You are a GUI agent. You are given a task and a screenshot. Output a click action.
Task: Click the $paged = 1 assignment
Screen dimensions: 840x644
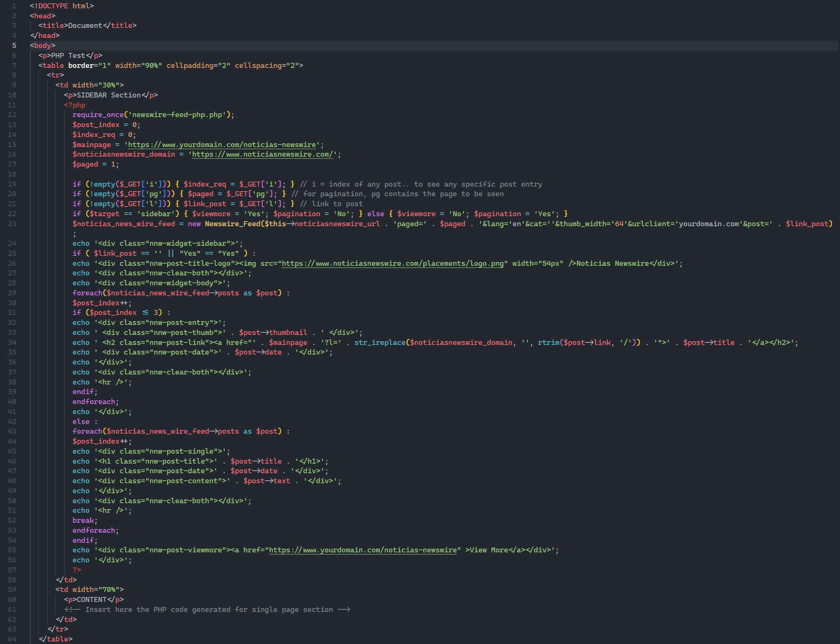pyautogui.click(x=96, y=164)
